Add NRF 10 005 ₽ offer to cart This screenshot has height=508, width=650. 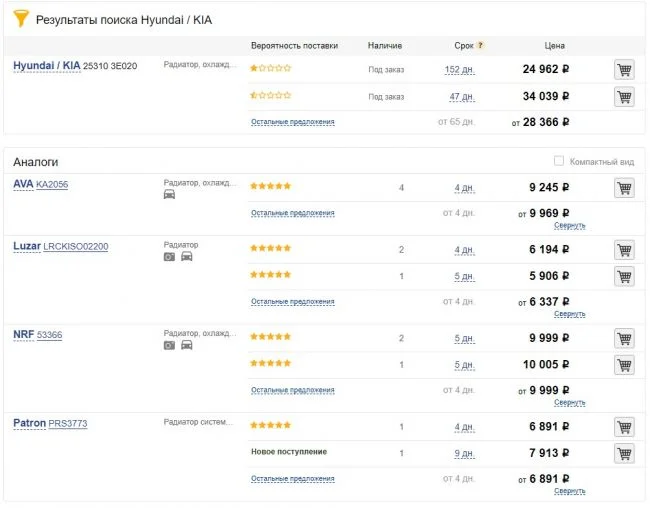(x=624, y=365)
